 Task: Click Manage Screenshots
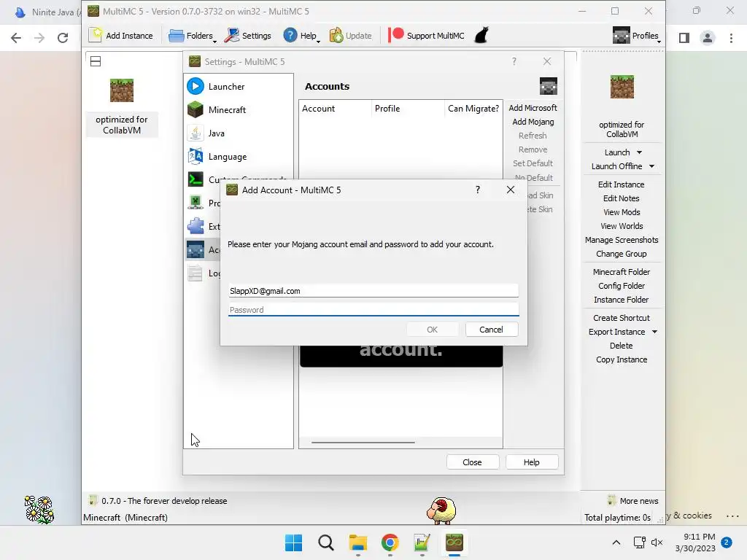[622, 240]
